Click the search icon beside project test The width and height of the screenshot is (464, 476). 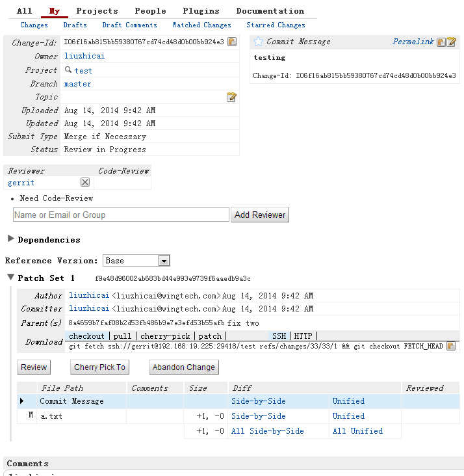pos(68,70)
